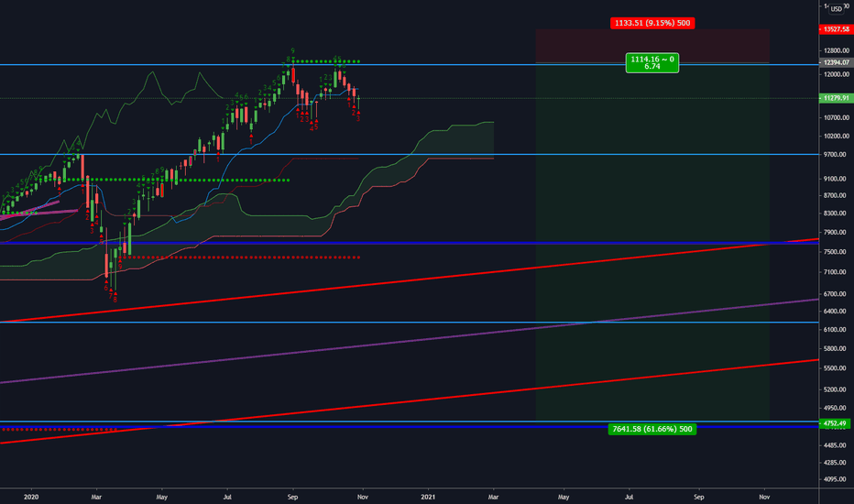Click the Sep label after 2021

coord(699,497)
